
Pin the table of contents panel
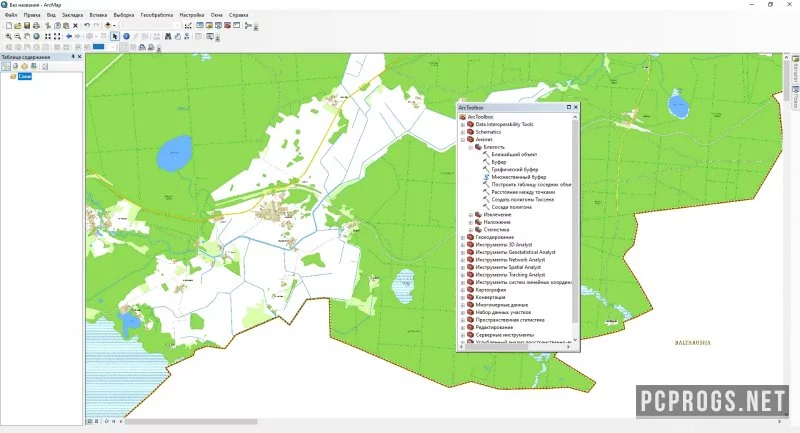73,57
